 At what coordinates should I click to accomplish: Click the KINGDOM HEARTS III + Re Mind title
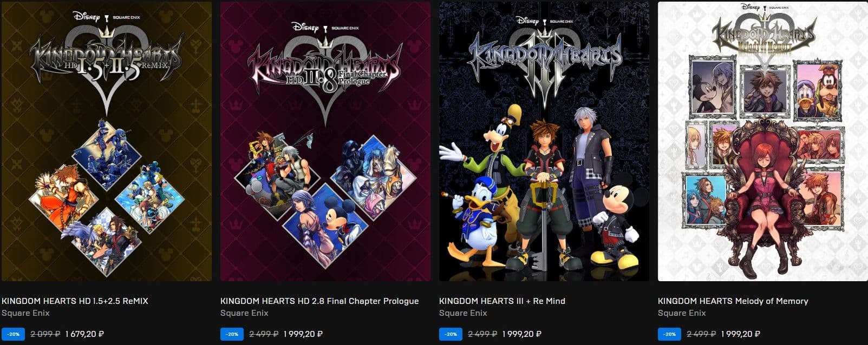[502, 301]
